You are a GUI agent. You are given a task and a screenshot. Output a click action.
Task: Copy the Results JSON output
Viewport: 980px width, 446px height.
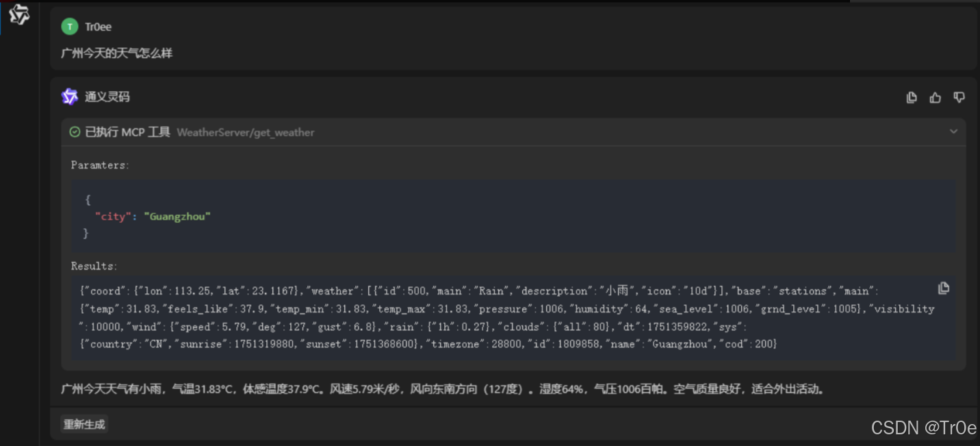tap(944, 288)
